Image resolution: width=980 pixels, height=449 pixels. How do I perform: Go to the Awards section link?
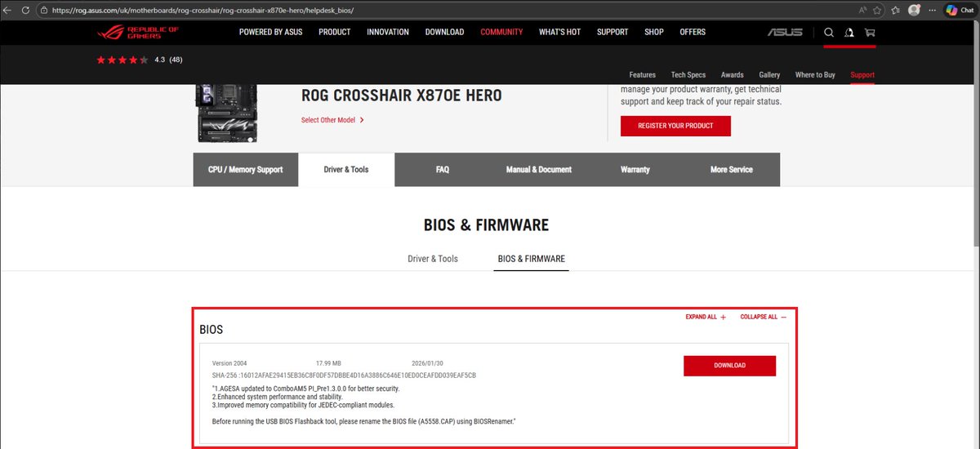click(x=733, y=74)
